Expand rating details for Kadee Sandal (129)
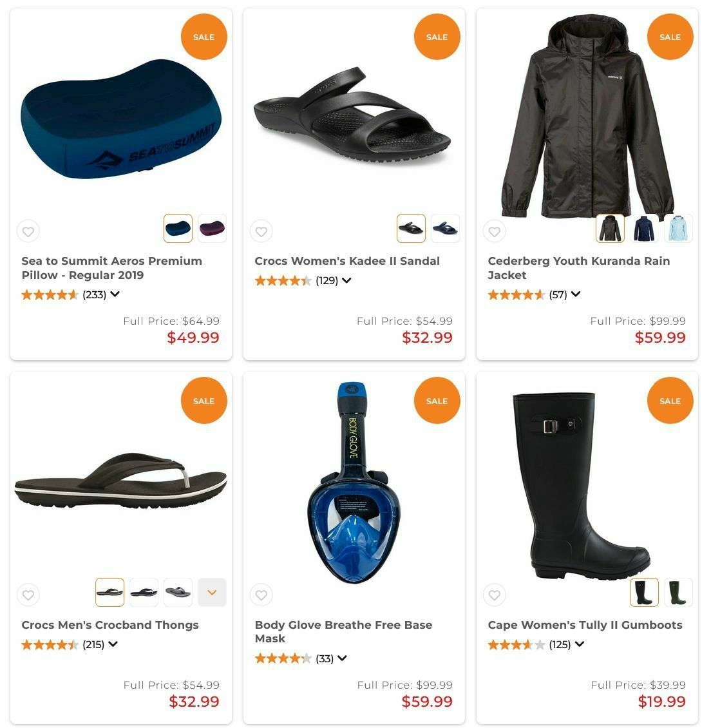Viewport: 711px width, 728px height. 346,280
